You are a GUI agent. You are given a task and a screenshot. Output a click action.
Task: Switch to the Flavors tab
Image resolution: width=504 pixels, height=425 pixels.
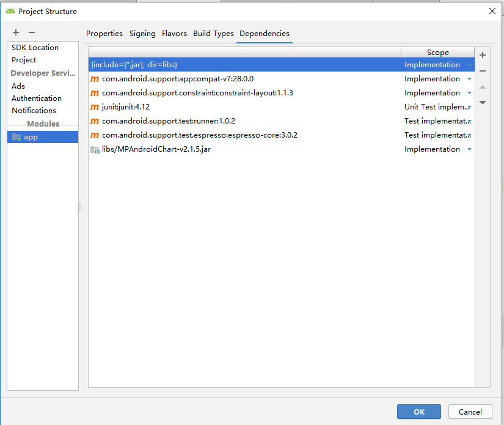[174, 34]
